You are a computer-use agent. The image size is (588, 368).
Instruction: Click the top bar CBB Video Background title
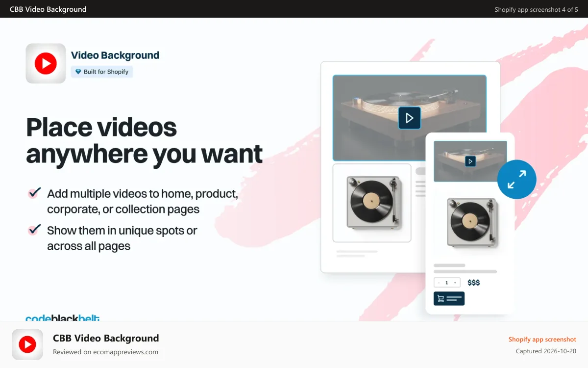48,9
